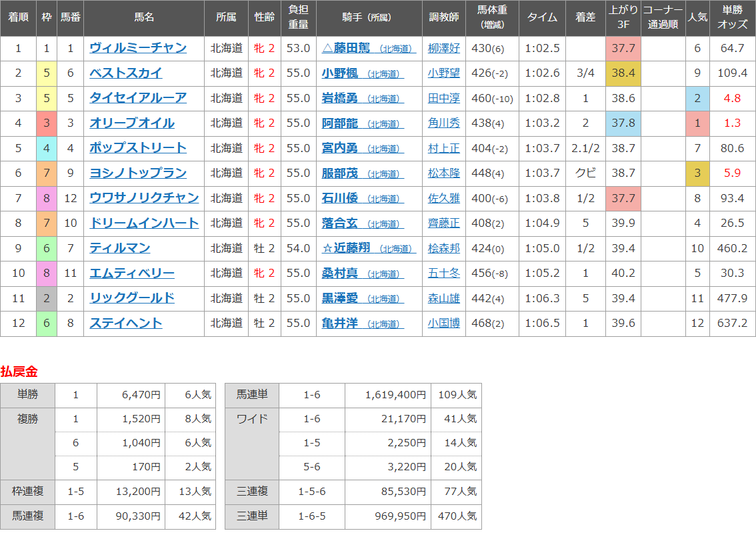Open trainer 田中淳 link
The width and height of the screenshot is (756, 543).
(x=443, y=98)
